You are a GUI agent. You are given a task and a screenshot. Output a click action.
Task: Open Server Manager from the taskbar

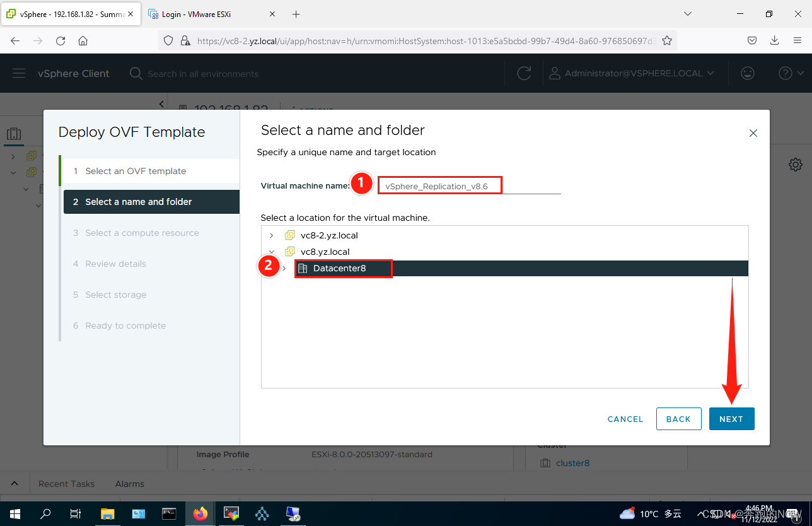click(139, 514)
